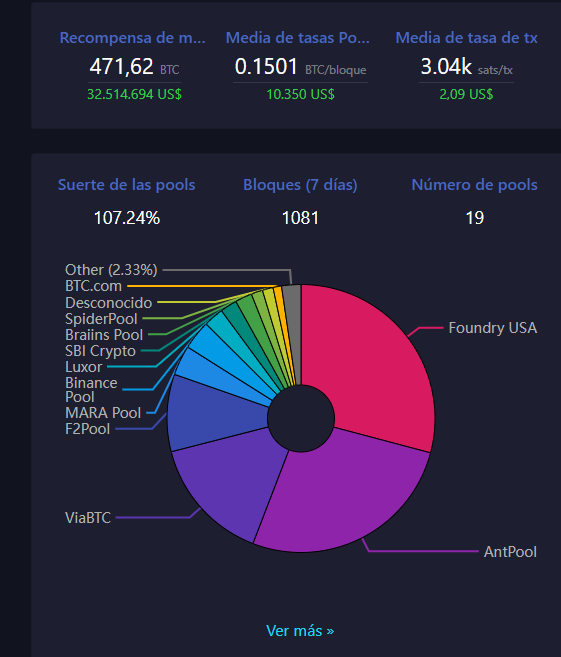
Task: Open the 'Ver más »' link
Action: (300, 631)
